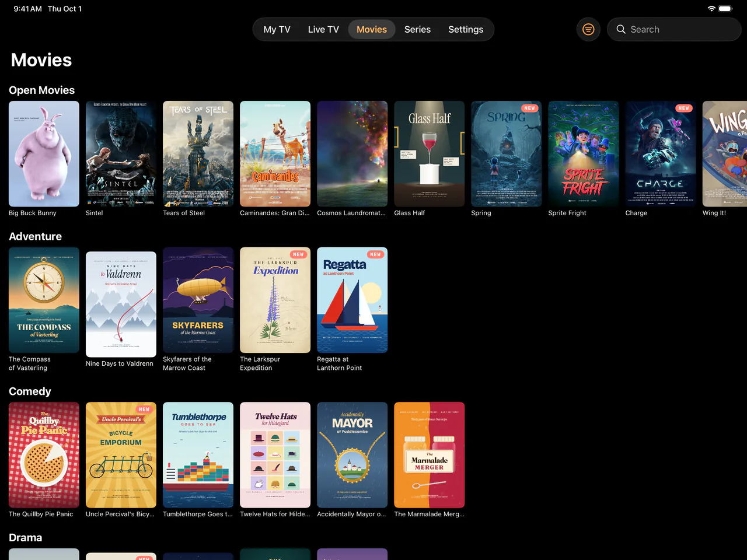747x560 pixels.
Task: Select the Movies tab
Action: [x=372, y=29]
